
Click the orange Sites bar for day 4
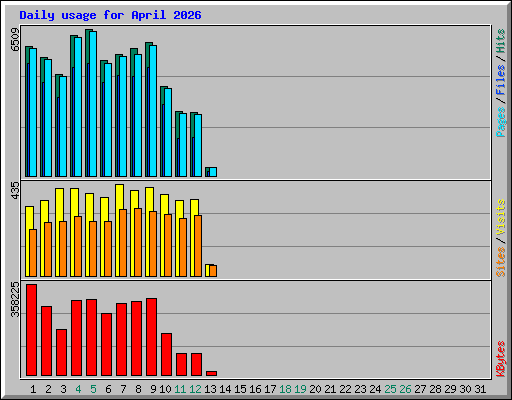[x=78, y=246]
